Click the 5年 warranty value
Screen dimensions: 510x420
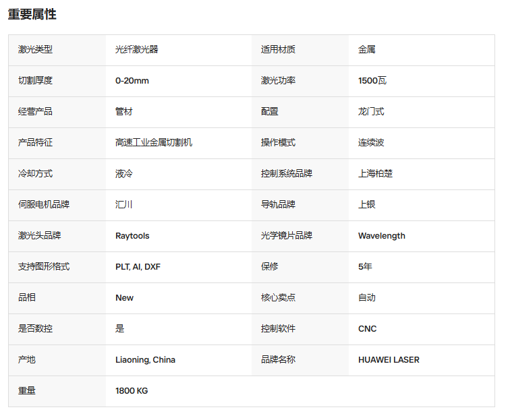click(x=365, y=266)
